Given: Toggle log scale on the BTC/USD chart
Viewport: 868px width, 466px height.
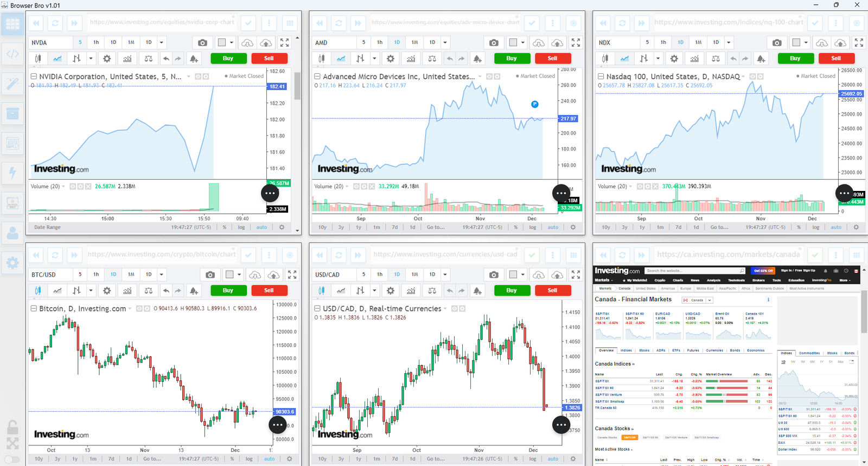Looking at the screenshot, I should 249,459.
